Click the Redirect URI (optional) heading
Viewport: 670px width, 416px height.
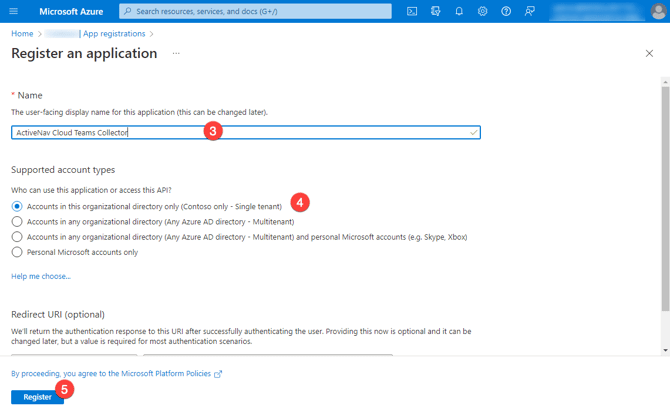(x=58, y=315)
